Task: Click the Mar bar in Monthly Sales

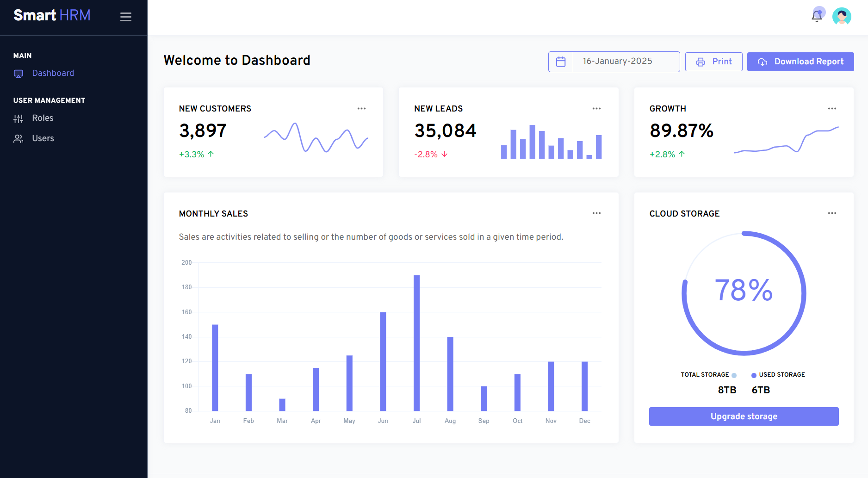Action: click(x=282, y=405)
